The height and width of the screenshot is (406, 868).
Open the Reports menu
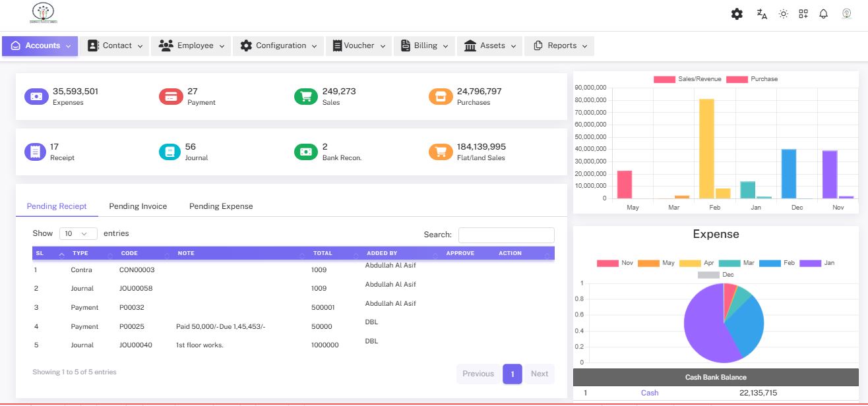[x=559, y=45]
